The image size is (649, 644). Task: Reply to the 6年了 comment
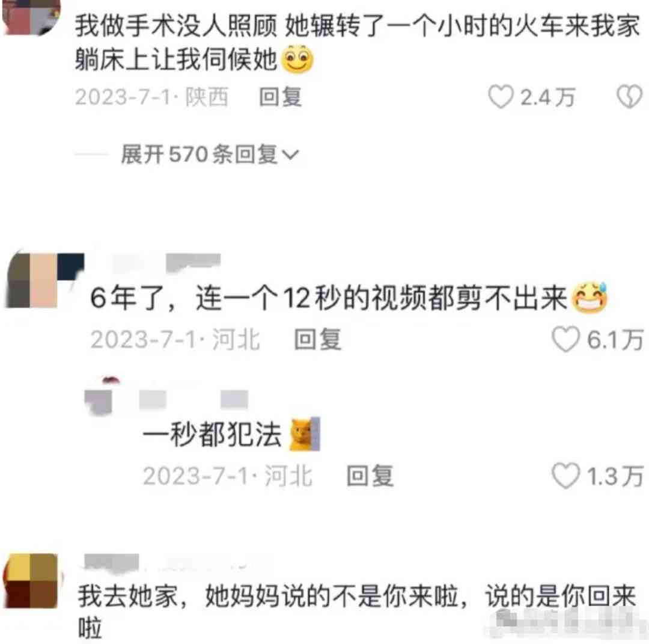click(317, 339)
